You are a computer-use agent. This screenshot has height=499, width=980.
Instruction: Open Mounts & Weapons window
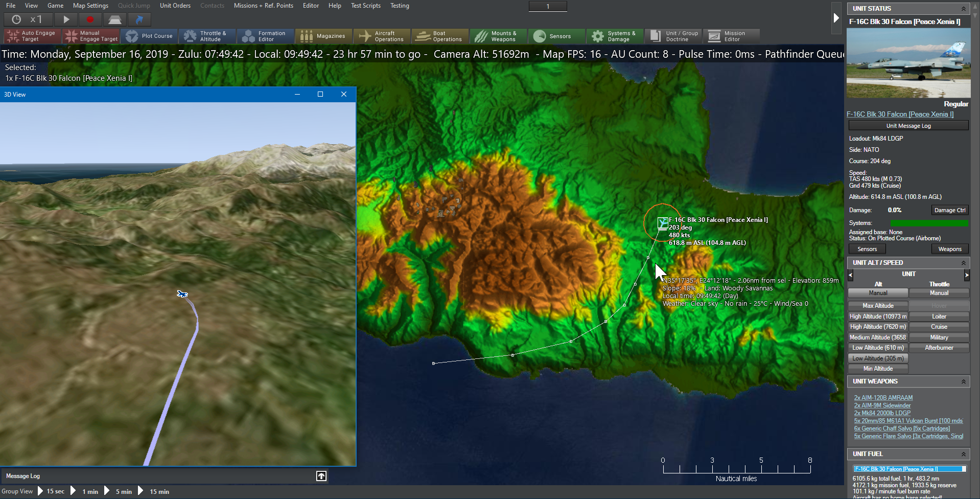(498, 36)
